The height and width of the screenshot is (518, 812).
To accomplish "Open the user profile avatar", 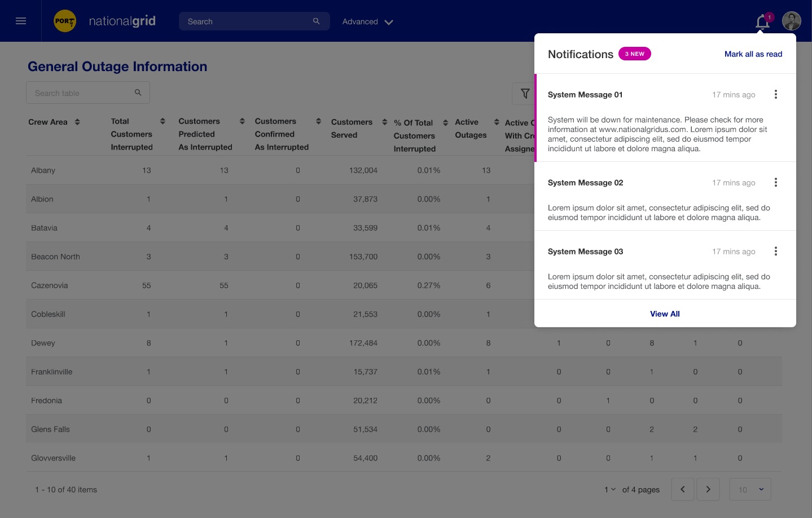I will pos(791,21).
